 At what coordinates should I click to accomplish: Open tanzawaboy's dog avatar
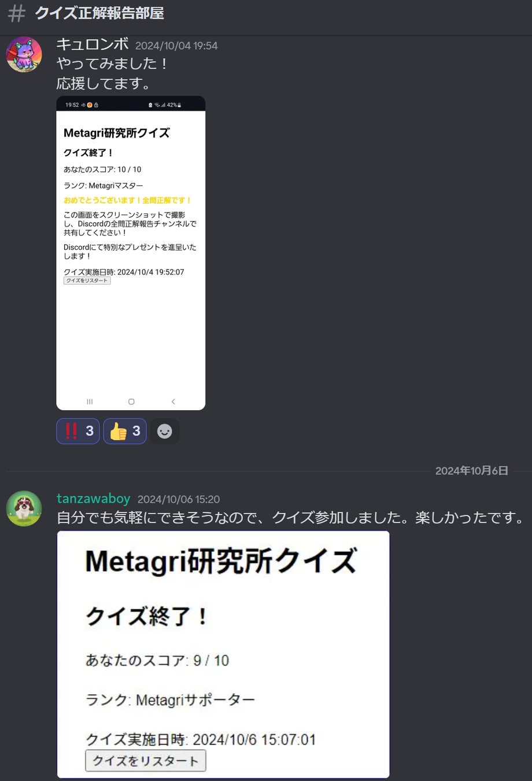tap(24, 509)
